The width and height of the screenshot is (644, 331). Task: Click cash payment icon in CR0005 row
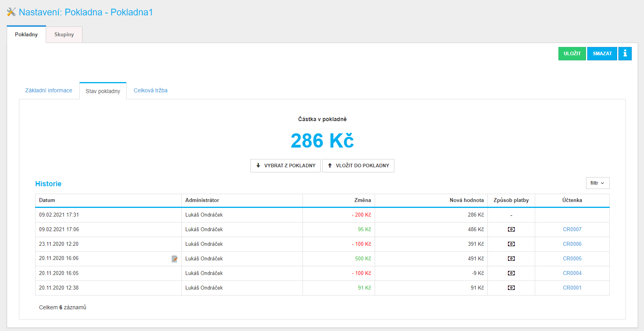click(x=511, y=259)
